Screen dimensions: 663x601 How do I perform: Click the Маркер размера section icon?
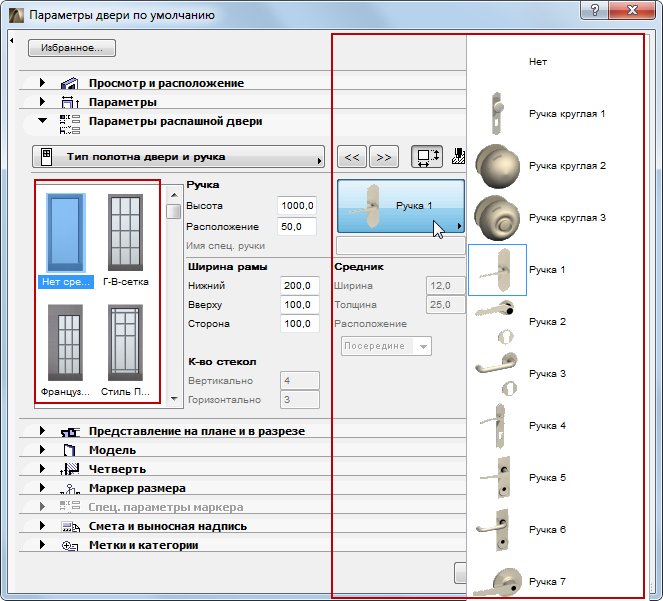(70, 488)
